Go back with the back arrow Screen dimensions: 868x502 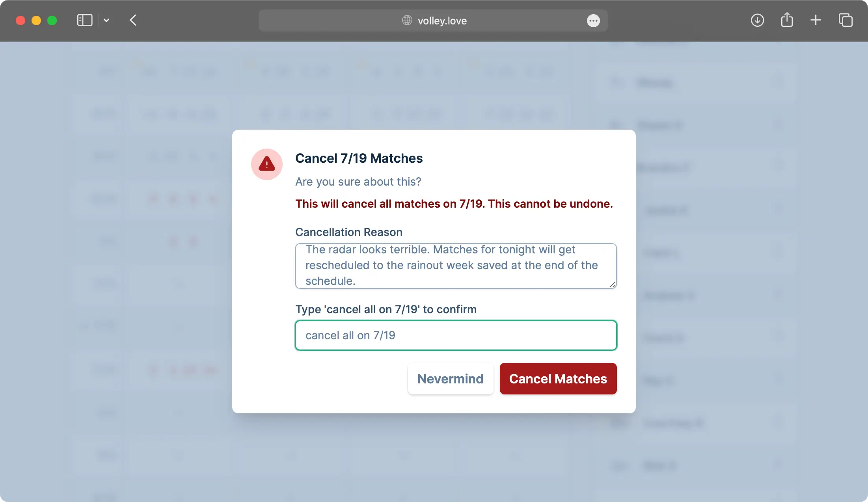pyautogui.click(x=133, y=20)
